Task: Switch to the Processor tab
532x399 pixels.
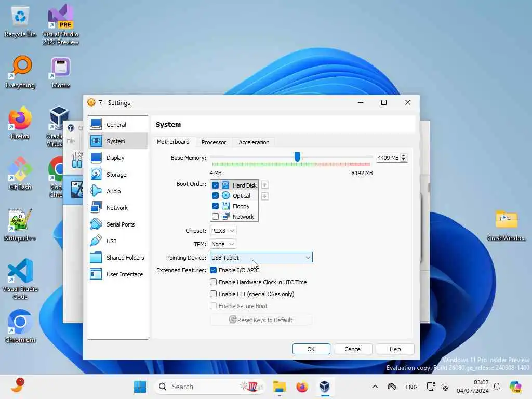Action: 214,142
